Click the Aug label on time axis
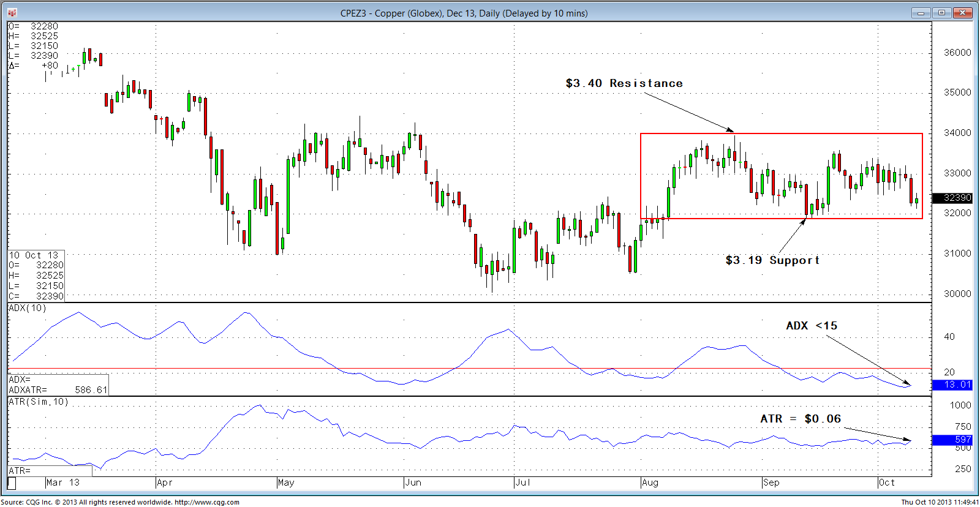Viewport: 980px width, 507px height. [x=650, y=483]
